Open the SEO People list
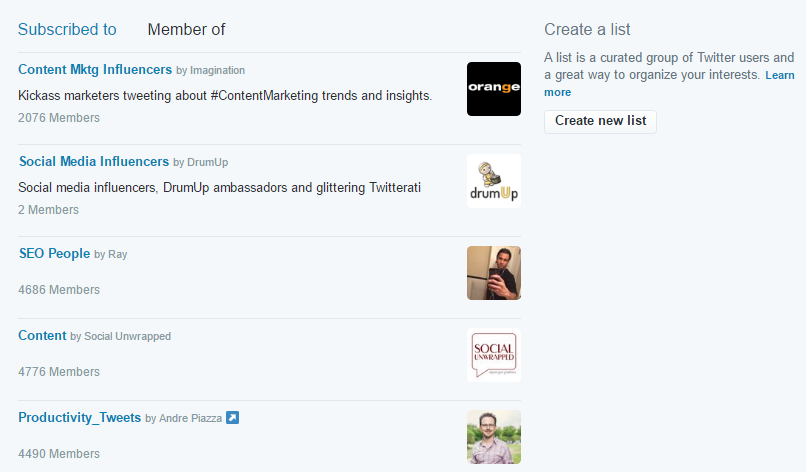The height and width of the screenshot is (472, 806). coord(54,254)
